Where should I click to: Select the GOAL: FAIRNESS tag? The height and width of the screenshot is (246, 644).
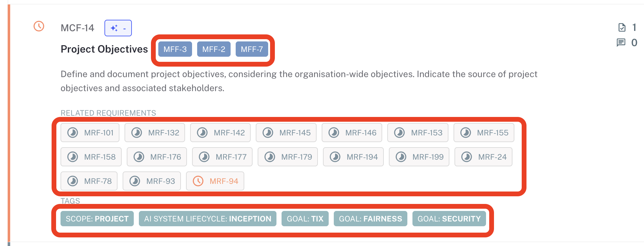point(370,219)
